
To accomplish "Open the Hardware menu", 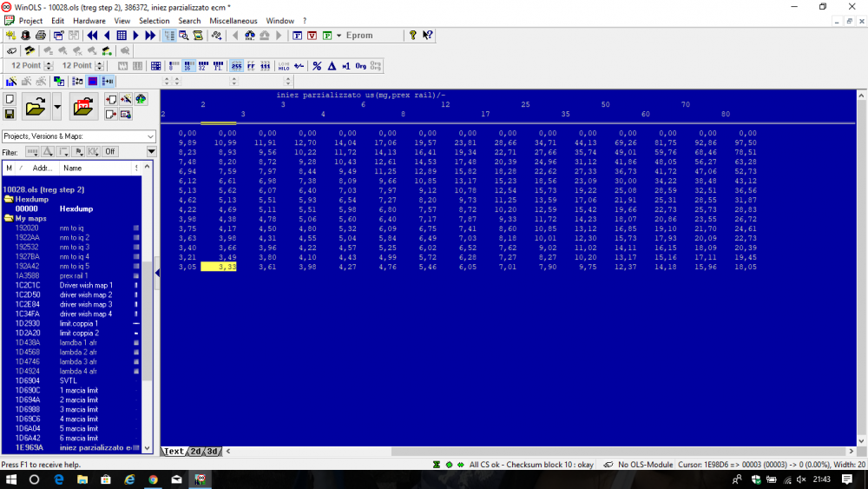I will [x=89, y=21].
